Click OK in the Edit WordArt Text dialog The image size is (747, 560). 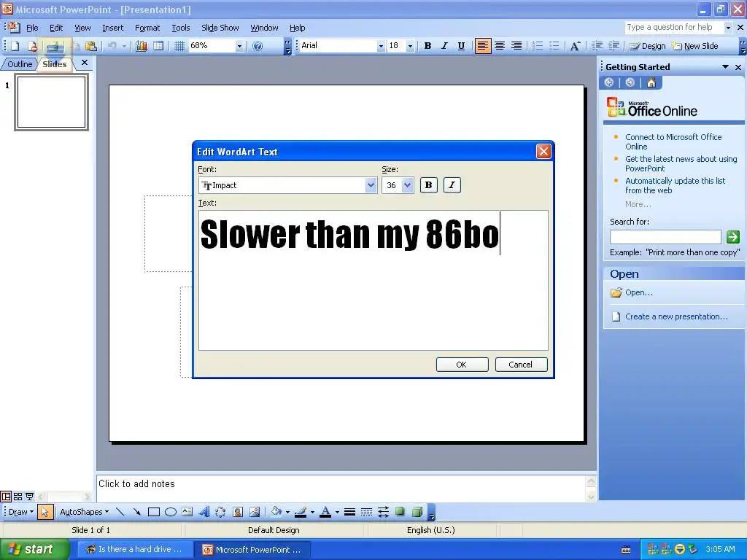[462, 365]
